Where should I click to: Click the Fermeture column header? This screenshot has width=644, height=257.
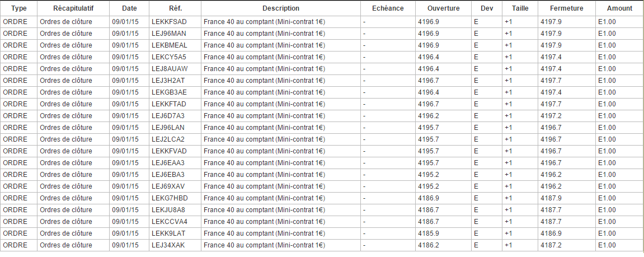[x=566, y=8]
